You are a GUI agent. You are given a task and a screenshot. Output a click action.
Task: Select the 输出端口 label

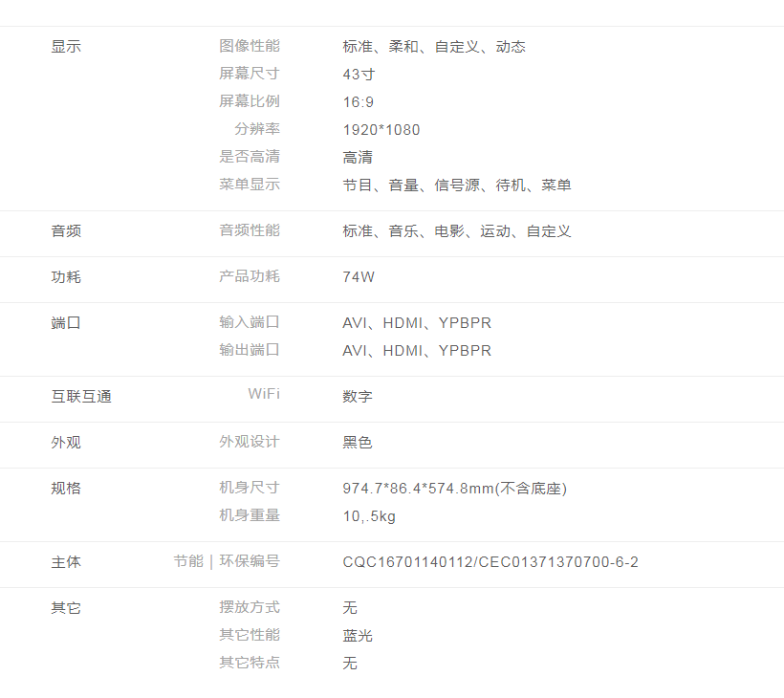(249, 350)
